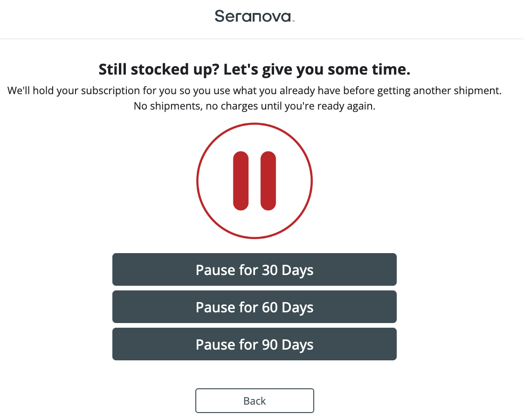Image resolution: width=524 pixels, height=420 pixels.
Task: Click the letter S in the Seranova logo
Action: (220, 17)
